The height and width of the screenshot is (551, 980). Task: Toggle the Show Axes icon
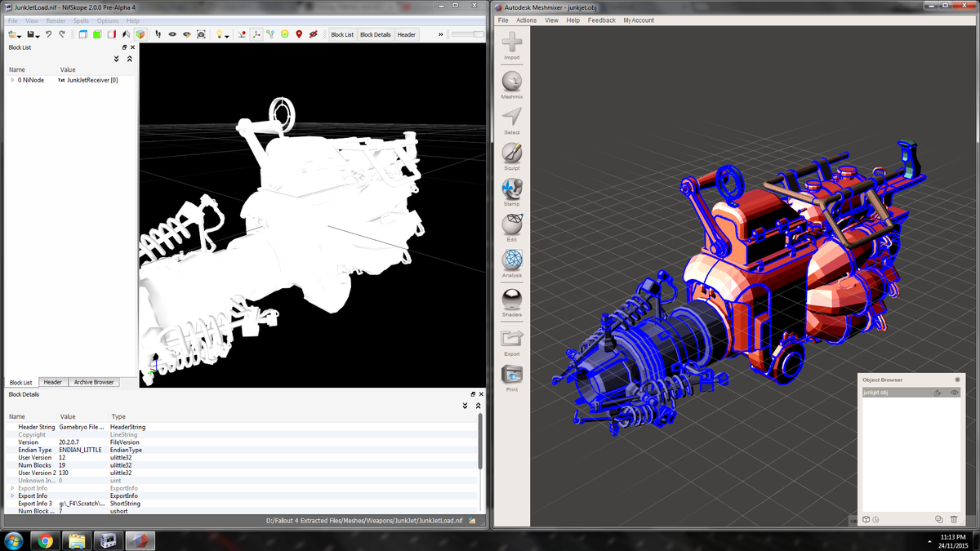(256, 34)
